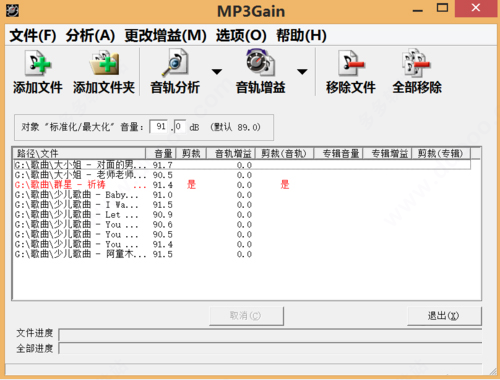The height and width of the screenshot is (380, 500).
Task: Click the volume value 91.7
Action: (163, 165)
